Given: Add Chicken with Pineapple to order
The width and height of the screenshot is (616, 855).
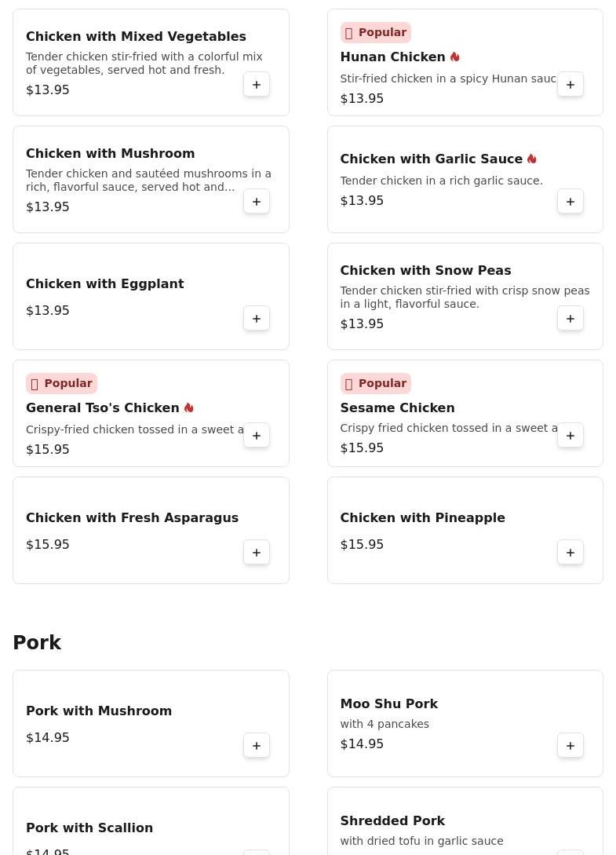Looking at the screenshot, I should point(570,553).
